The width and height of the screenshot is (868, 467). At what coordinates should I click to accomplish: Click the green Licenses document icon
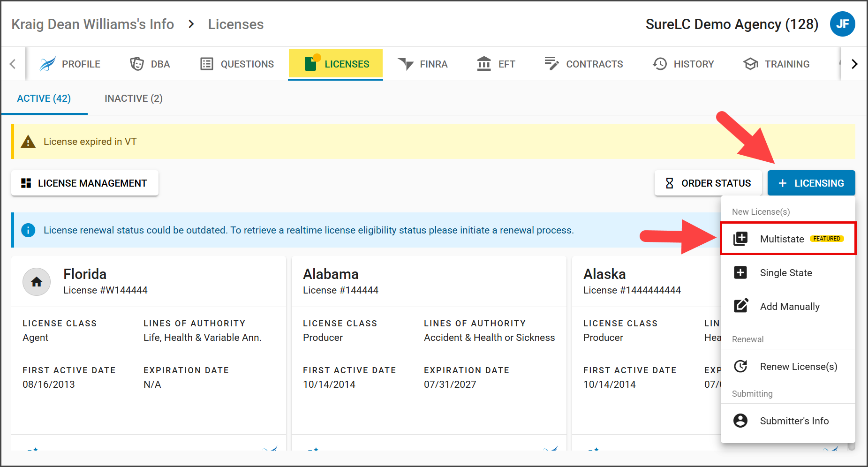tap(311, 63)
